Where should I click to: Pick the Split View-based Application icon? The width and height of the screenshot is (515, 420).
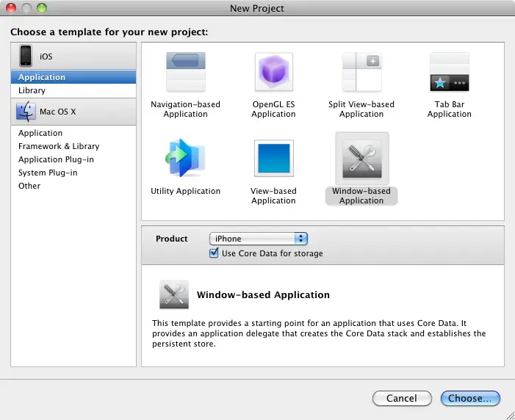click(361, 72)
